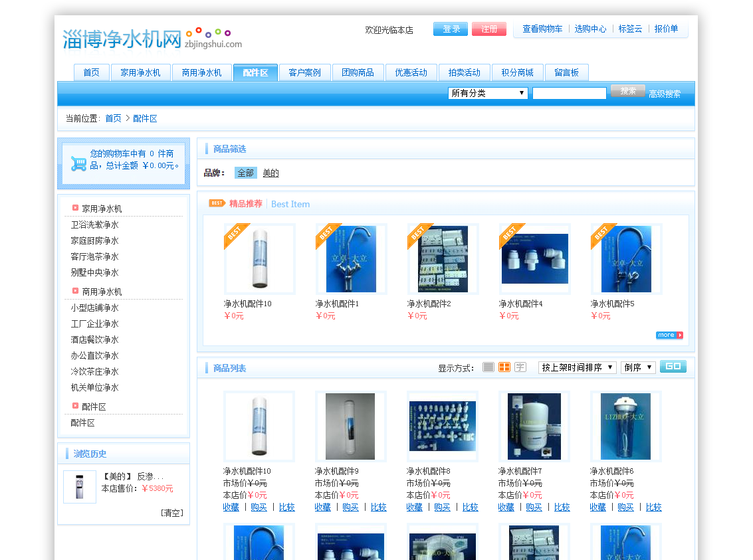Filter by 美的 brand
The image size is (753, 560).
[x=271, y=173]
